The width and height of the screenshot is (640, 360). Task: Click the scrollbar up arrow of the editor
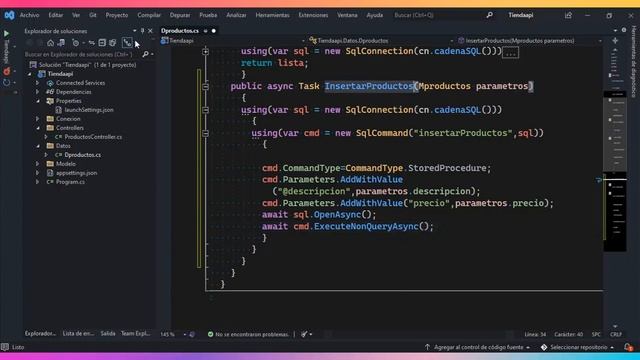point(615,50)
